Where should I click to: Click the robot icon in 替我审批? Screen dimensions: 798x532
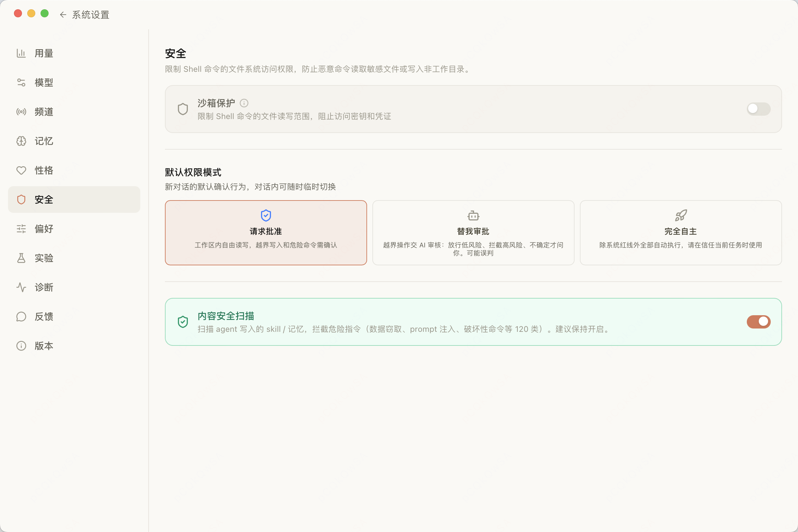click(473, 215)
